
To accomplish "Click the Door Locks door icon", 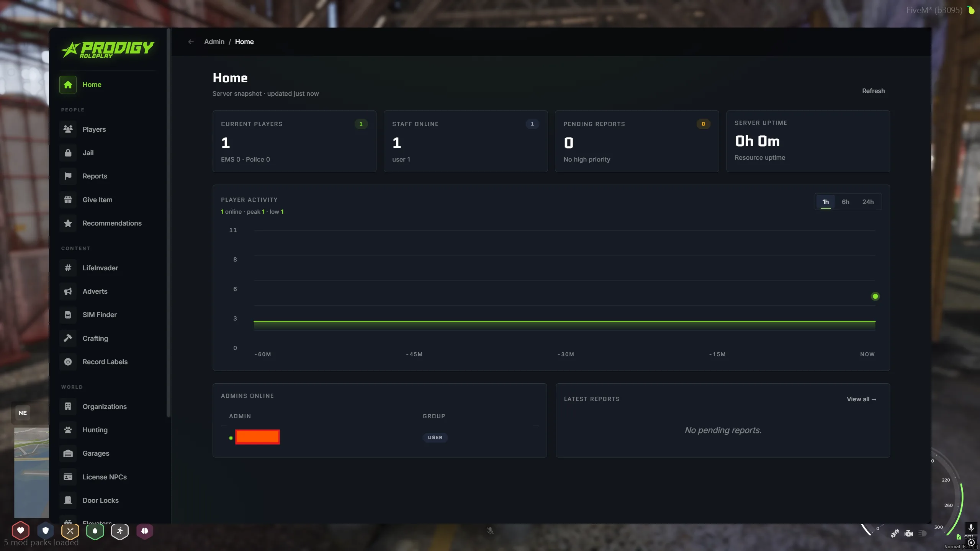I will 68,500.
